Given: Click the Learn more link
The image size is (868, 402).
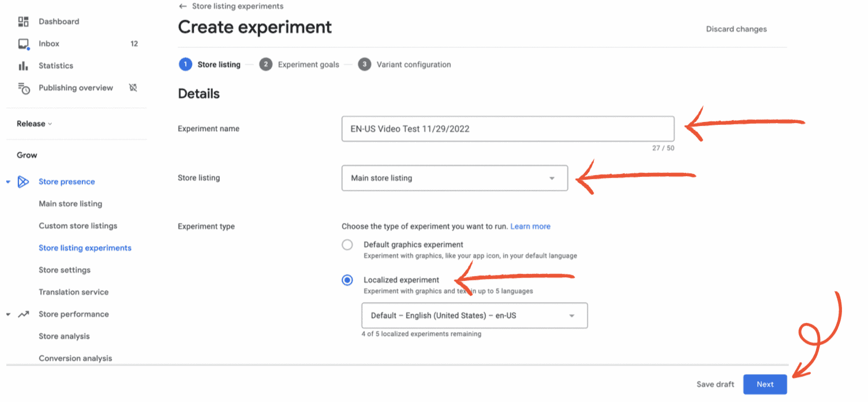Looking at the screenshot, I should [x=530, y=226].
